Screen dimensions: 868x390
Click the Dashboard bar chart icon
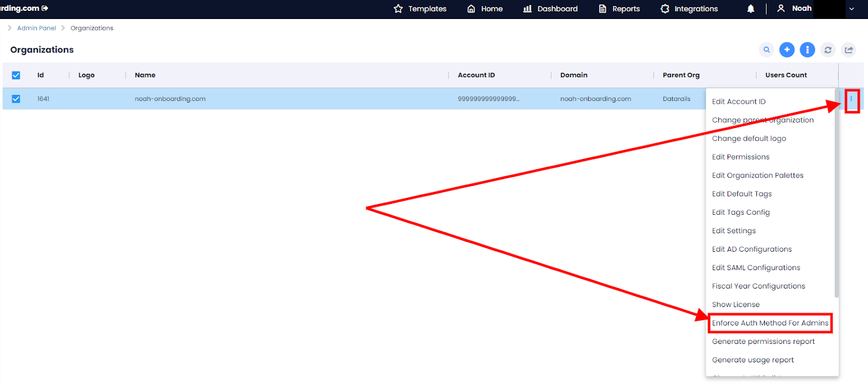(527, 9)
